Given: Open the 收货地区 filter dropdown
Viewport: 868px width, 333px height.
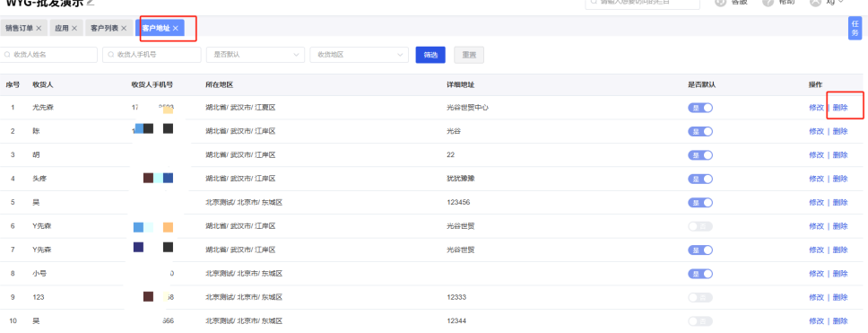Looking at the screenshot, I should [360, 55].
